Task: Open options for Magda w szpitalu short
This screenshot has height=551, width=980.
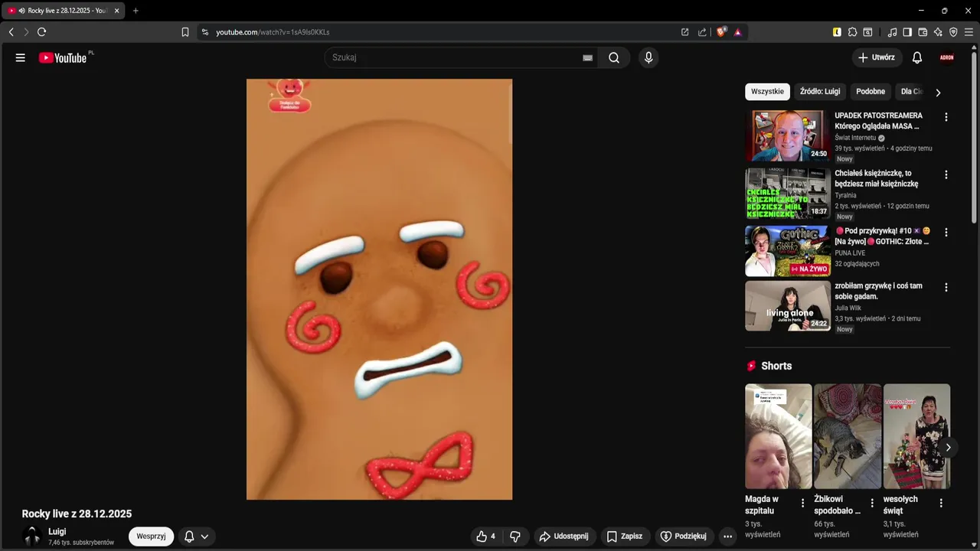Action: pos(802,503)
